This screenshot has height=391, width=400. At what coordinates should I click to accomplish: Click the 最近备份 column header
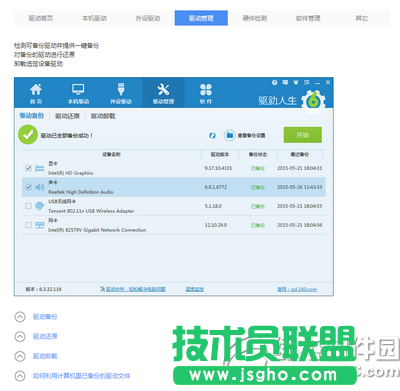coord(299,154)
